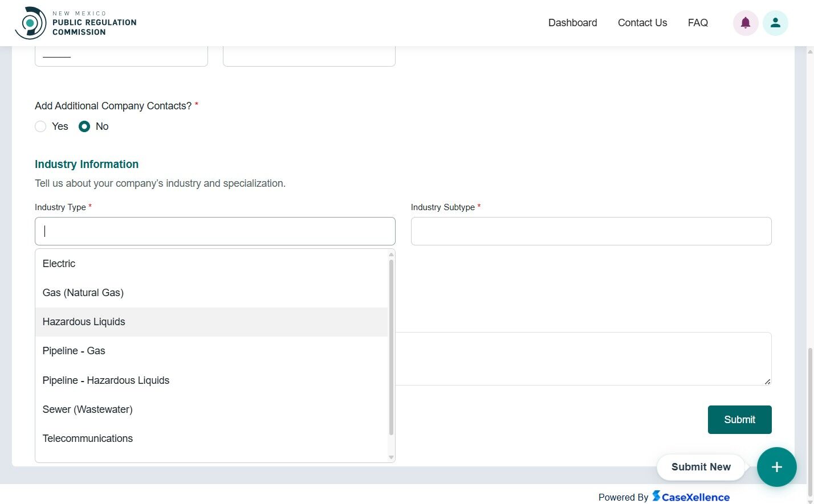Open the Dashboard nav item
This screenshot has height=504, width=814.
572,23
